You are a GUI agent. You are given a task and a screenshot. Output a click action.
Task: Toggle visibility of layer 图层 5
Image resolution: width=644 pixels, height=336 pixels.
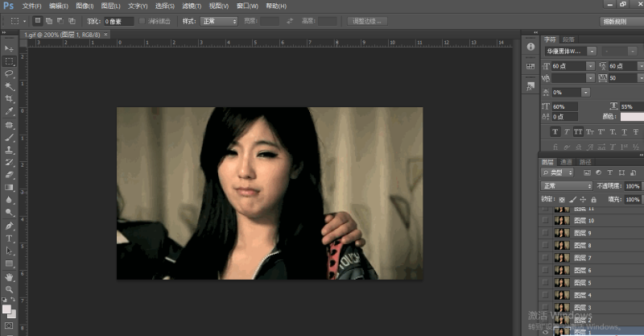pos(545,283)
